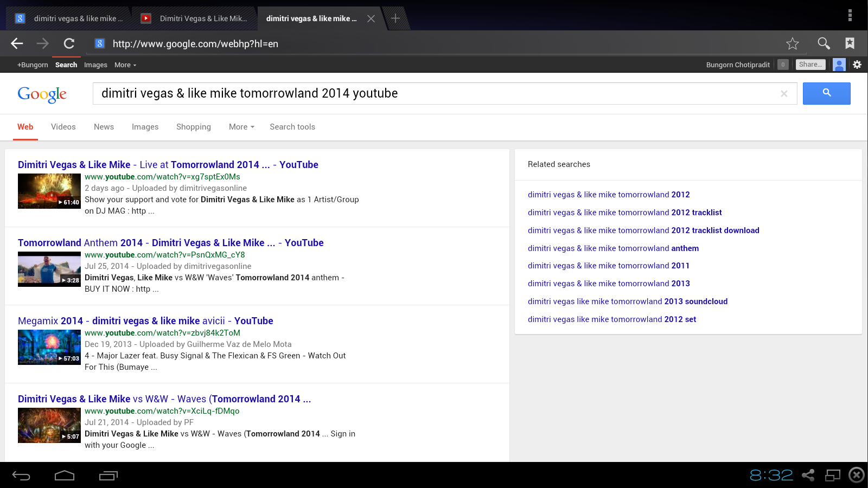Open a new browser tab

coord(395,18)
